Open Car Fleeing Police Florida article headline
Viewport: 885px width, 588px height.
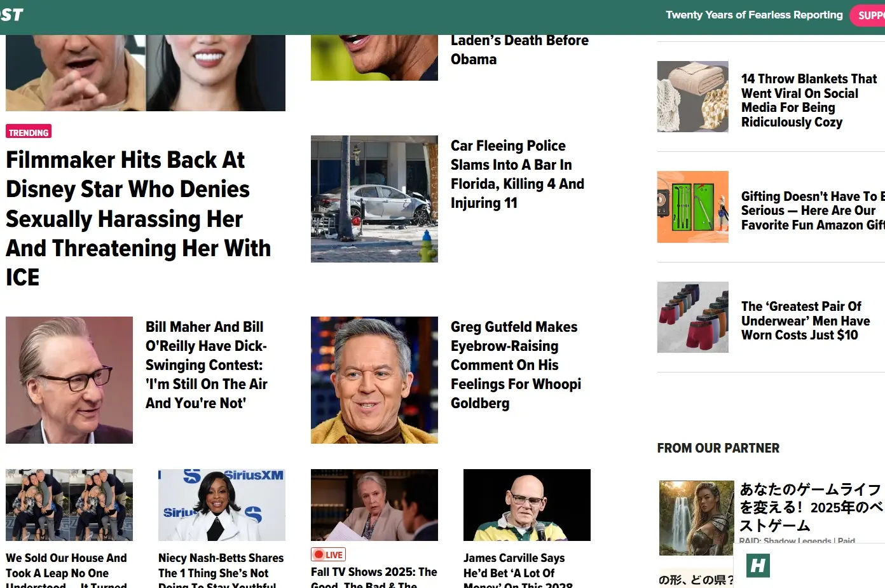point(517,174)
